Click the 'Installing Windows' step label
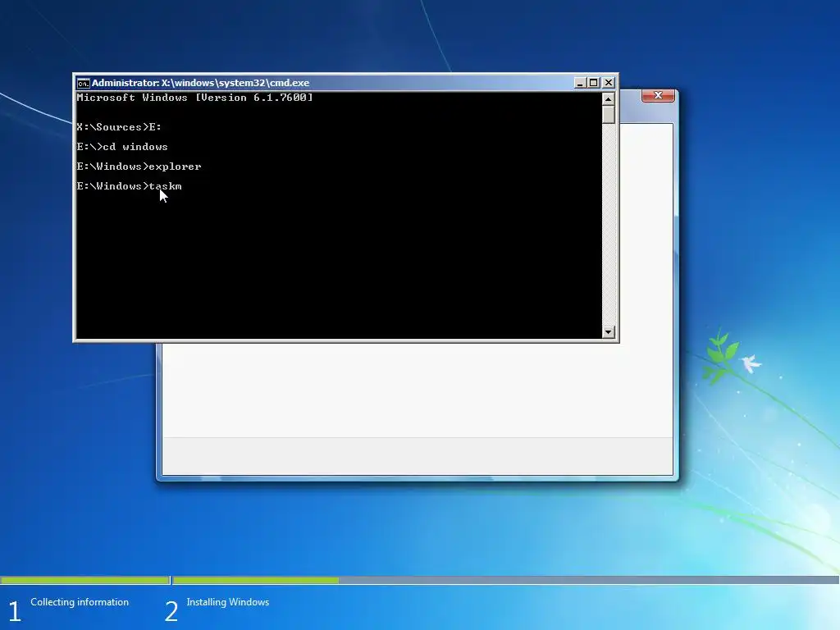The width and height of the screenshot is (840, 630). click(228, 602)
